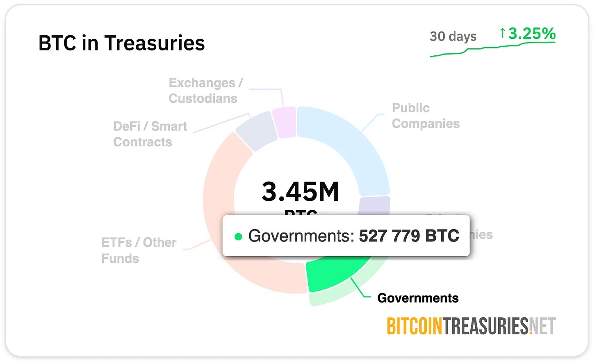Click the 3.25% growth figure

click(x=532, y=34)
